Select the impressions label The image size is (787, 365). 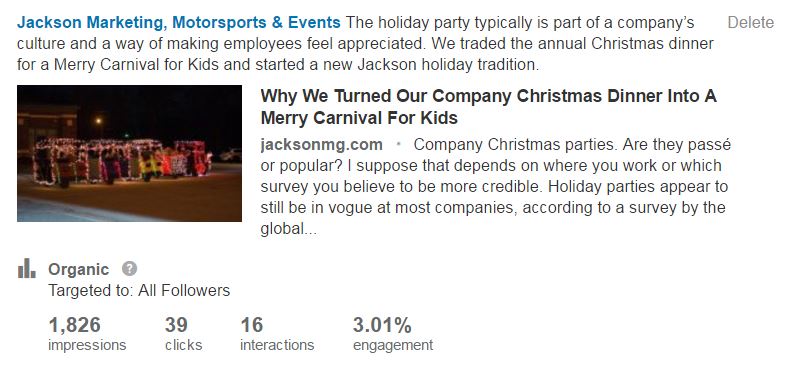(x=87, y=345)
